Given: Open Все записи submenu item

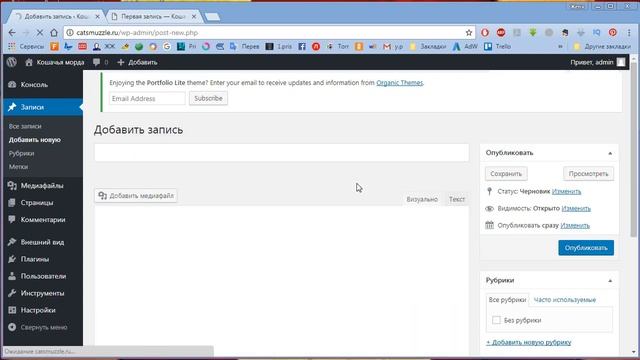Looking at the screenshot, I should [25, 127].
